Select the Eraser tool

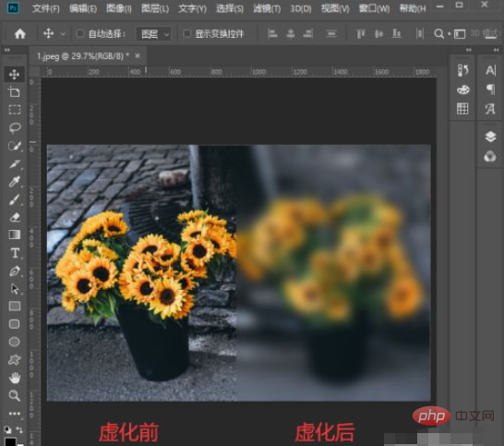14,217
